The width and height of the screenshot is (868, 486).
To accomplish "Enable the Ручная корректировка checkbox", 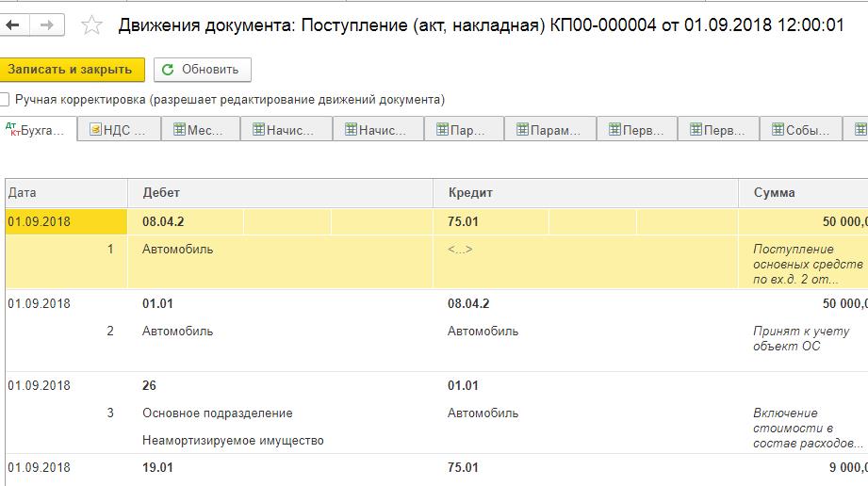I will tap(5, 99).
